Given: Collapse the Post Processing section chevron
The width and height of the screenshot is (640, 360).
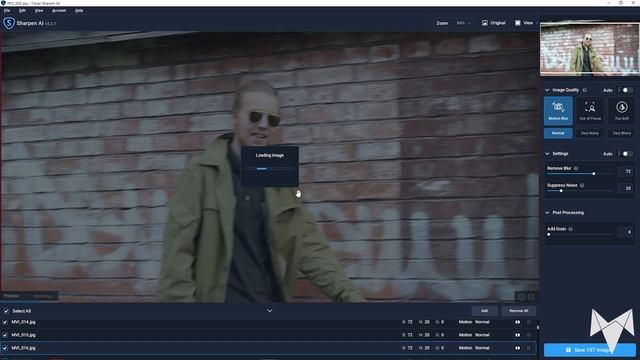Looking at the screenshot, I should point(547,213).
